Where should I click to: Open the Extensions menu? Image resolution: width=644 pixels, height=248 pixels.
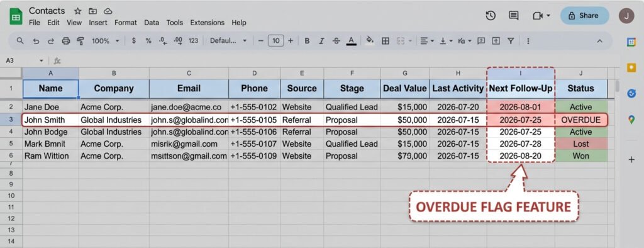[x=208, y=23]
